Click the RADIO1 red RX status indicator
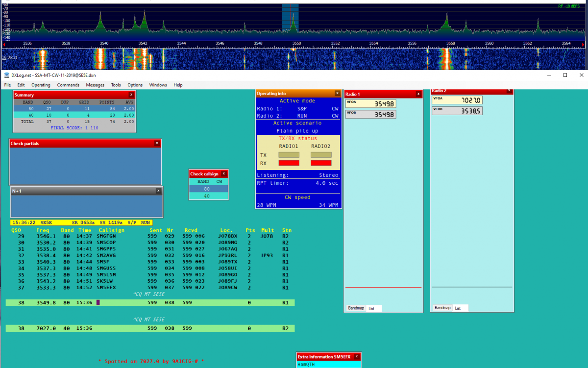The height and width of the screenshot is (368, 588). coord(289,163)
